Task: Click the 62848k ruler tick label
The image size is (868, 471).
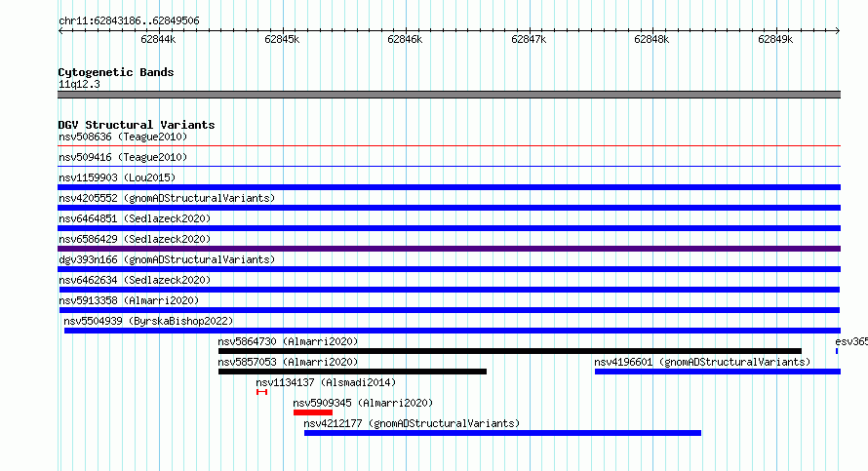Action: pos(651,39)
